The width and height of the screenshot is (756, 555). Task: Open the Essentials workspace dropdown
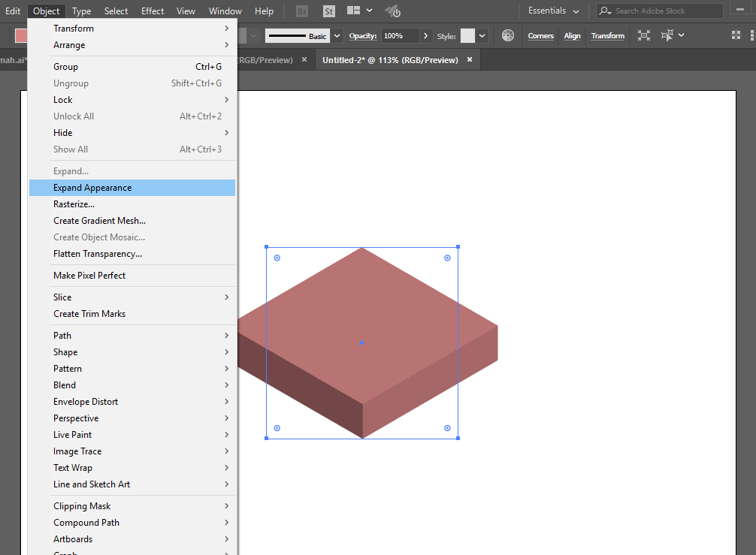point(554,11)
